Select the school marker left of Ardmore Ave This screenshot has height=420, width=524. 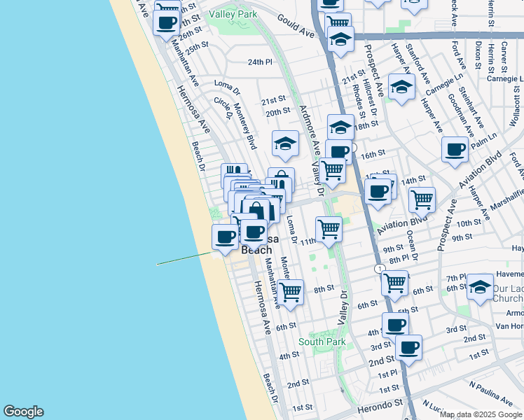tap(285, 146)
